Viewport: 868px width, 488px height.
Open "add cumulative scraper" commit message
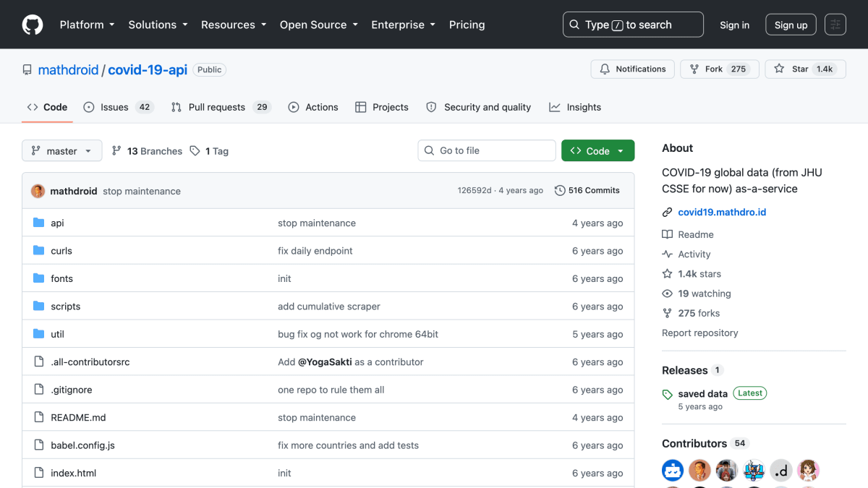(x=329, y=307)
